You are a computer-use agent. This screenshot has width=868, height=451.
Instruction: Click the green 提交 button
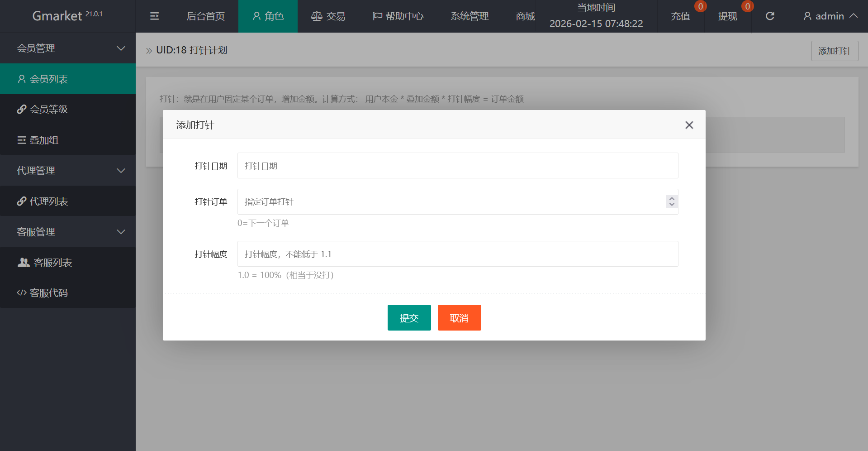coord(409,318)
